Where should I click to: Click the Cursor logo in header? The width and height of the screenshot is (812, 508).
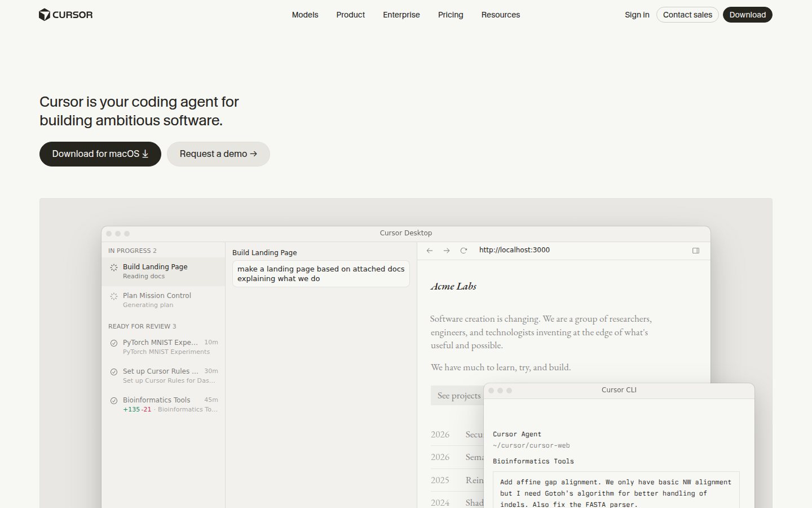[66, 15]
